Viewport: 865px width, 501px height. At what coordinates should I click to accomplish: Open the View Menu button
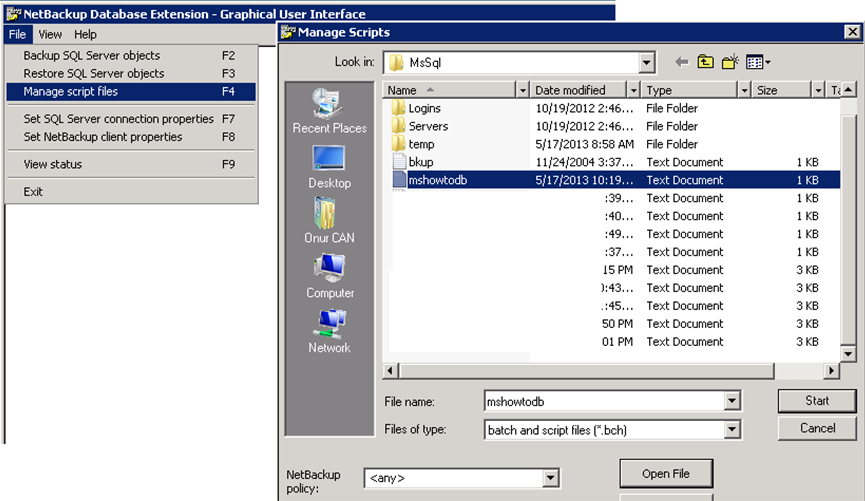tap(757, 62)
